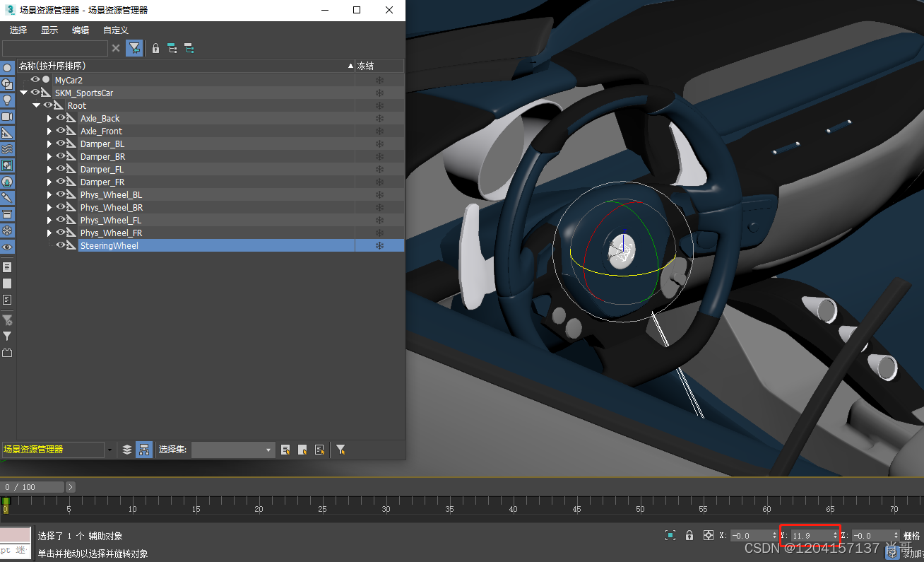Screen dimensions: 924x562
Task: Click the 0 / 100 time slider
Action: (x=32, y=487)
